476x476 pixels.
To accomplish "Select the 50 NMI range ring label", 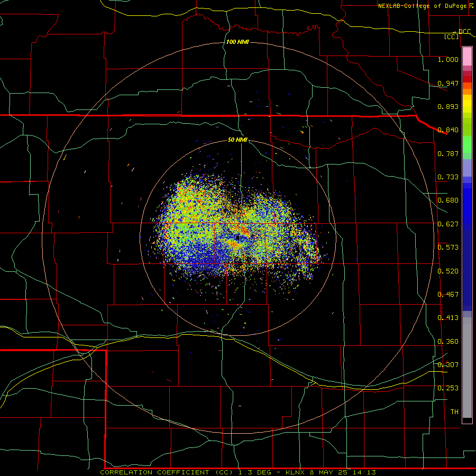I will [x=237, y=140].
